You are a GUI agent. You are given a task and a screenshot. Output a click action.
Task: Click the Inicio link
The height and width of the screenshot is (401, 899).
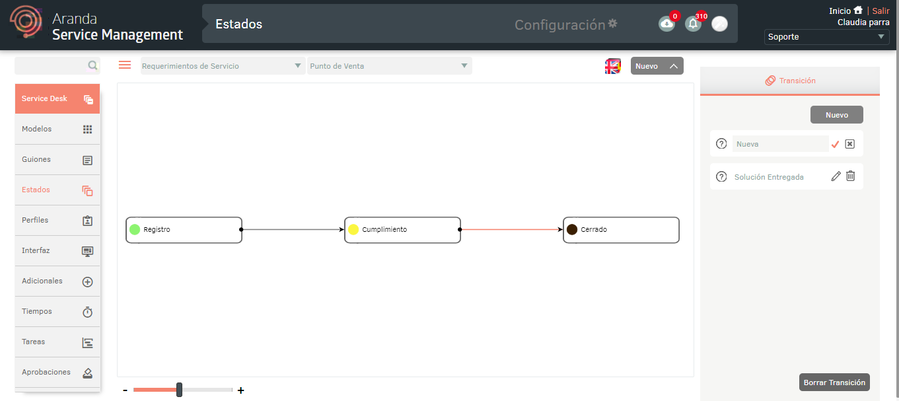[840, 11]
